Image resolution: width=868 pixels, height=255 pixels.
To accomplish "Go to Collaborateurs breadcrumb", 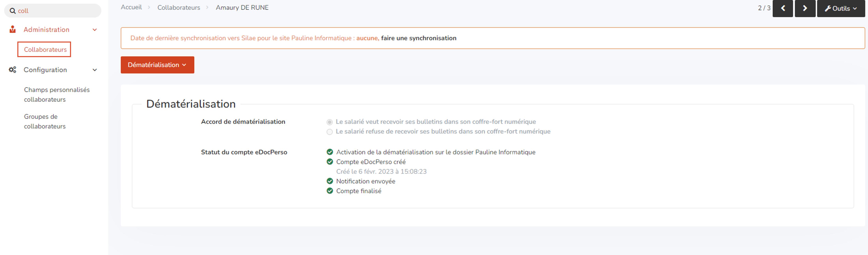I will point(179,7).
